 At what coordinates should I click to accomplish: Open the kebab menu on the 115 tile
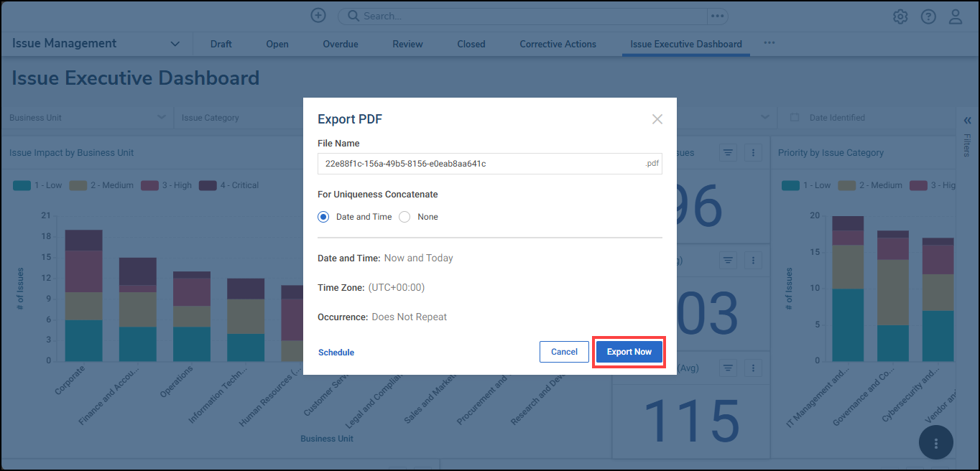753,368
